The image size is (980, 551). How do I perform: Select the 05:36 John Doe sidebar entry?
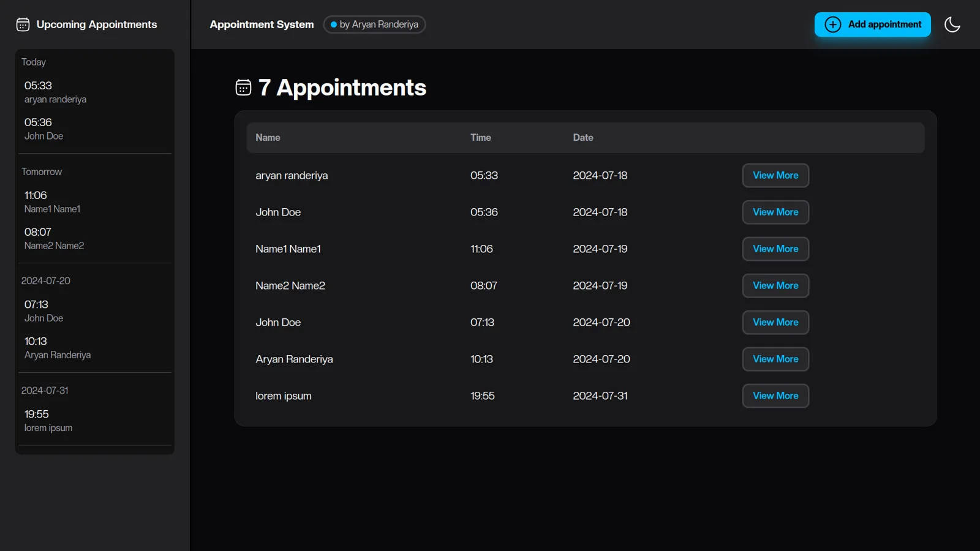[x=95, y=129]
